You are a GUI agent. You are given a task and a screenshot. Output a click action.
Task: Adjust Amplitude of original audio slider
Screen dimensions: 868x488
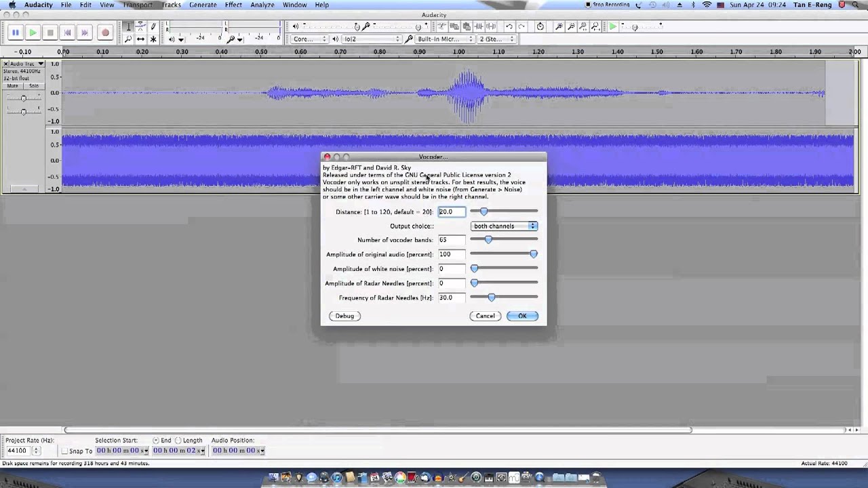tap(504, 254)
